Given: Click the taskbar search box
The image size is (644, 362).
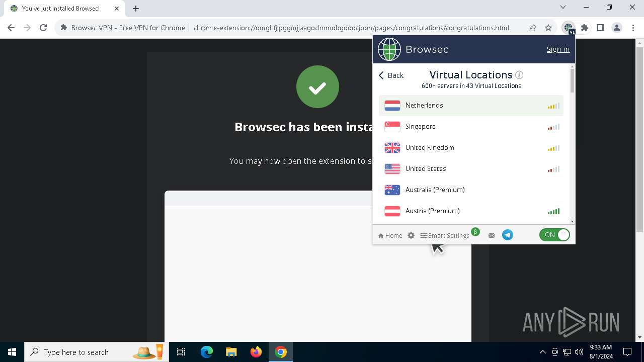Looking at the screenshot, I should tap(97, 352).
